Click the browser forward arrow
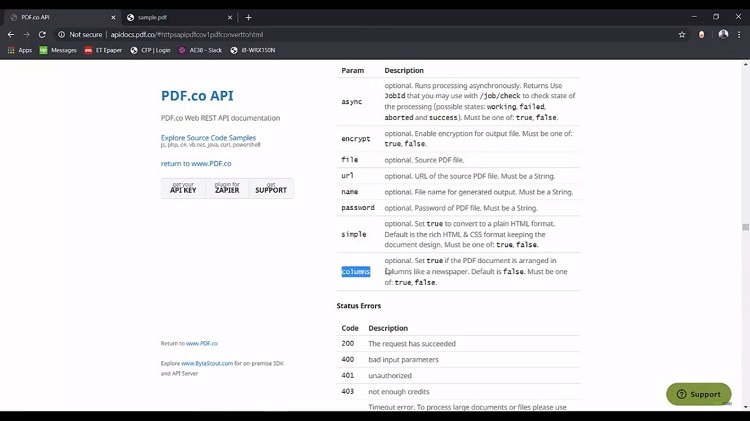This screenshot has width=750, height=421. click(x=26, y=34)
